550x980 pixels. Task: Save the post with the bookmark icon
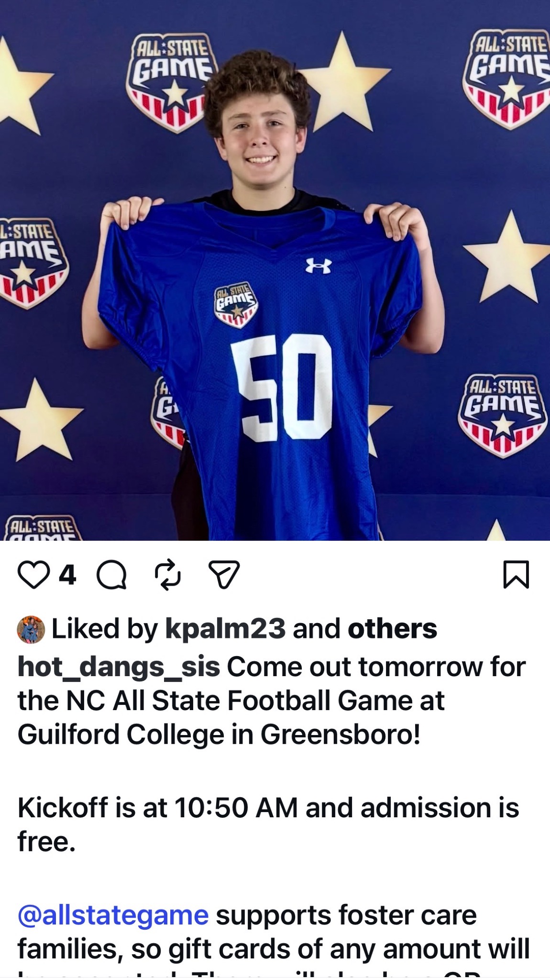coord(517,574)
